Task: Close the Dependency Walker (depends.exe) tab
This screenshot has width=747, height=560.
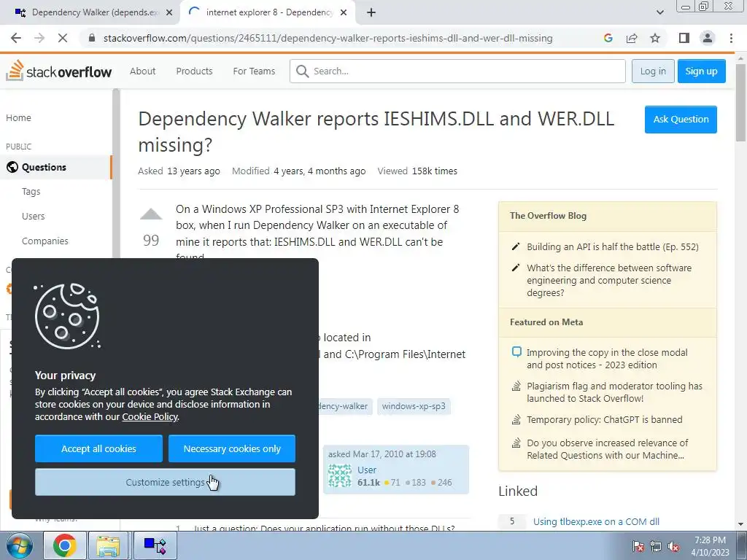Action: (x=169, y=12)
